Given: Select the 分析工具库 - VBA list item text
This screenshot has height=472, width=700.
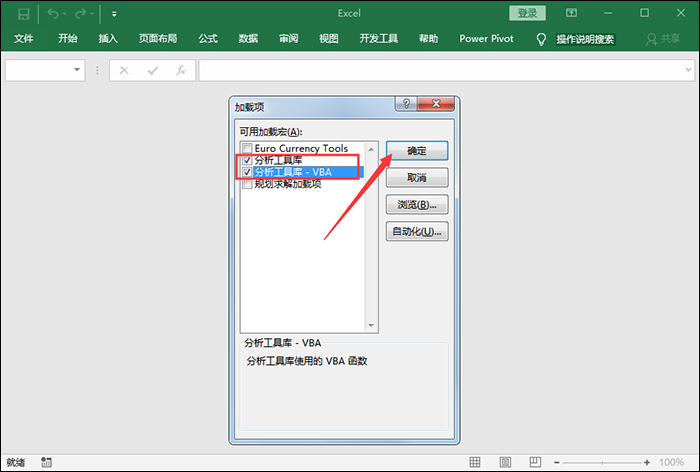Looking at the screenshot, I should [x=293, y=172].
